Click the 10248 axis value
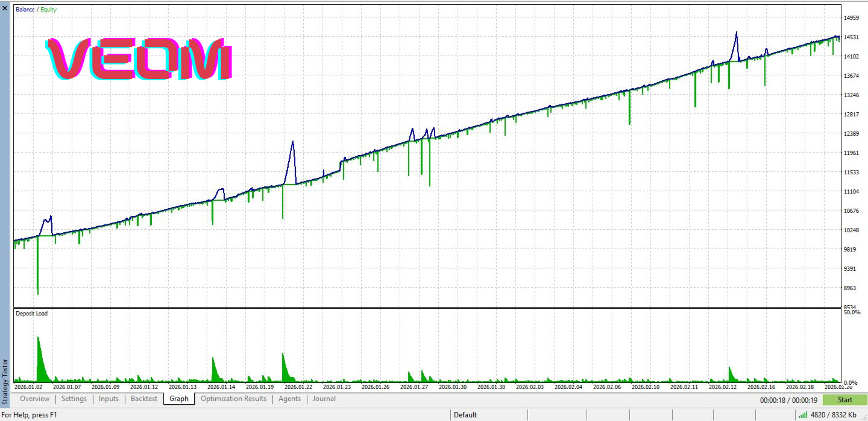 point(853,230)
